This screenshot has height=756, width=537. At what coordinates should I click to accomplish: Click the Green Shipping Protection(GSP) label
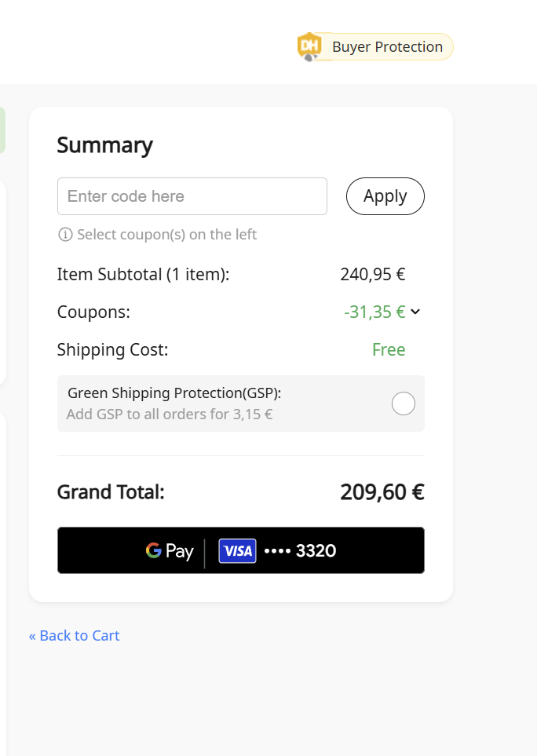pos(174,393)
